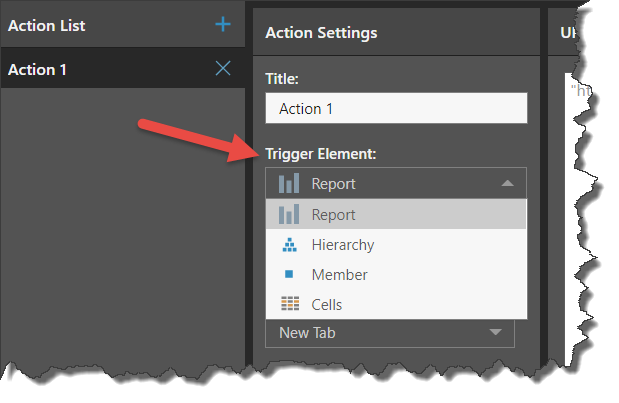Screen dimensions: 619x403
Task: Choose the Report option from the list
Action: (x=334, y=215)
